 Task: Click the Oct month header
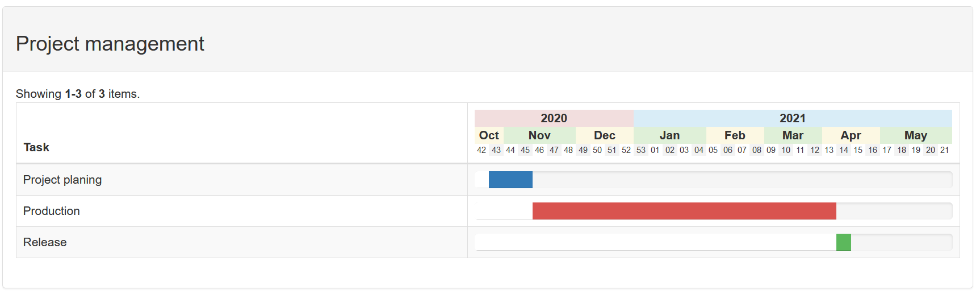coord(489,135)
